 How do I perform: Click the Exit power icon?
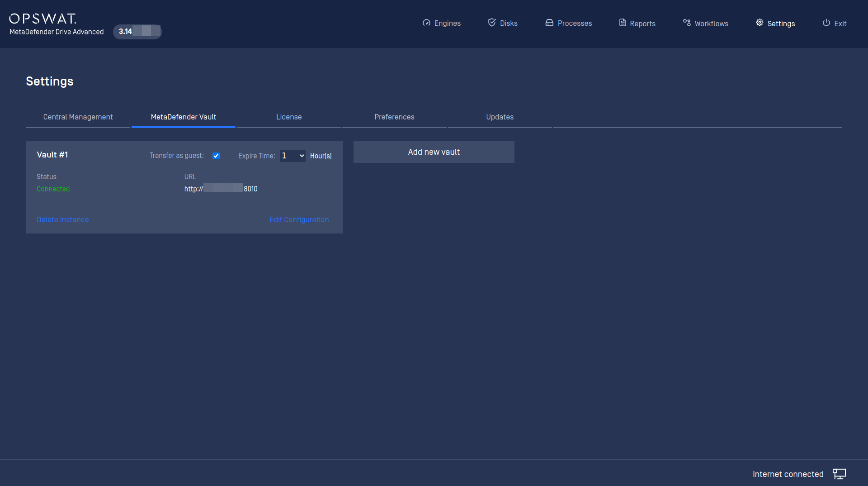click(826, 23)
